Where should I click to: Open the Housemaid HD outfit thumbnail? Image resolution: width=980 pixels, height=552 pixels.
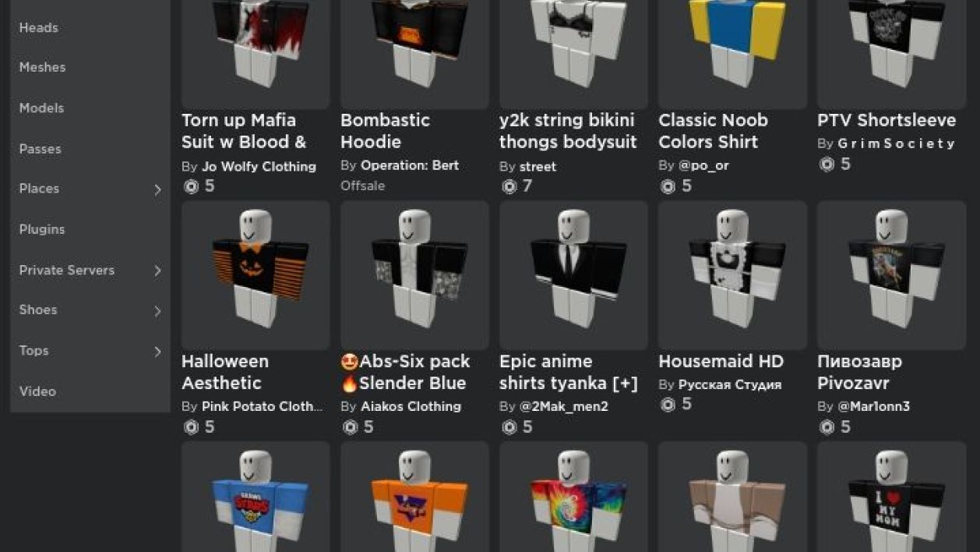click(732, 275)
